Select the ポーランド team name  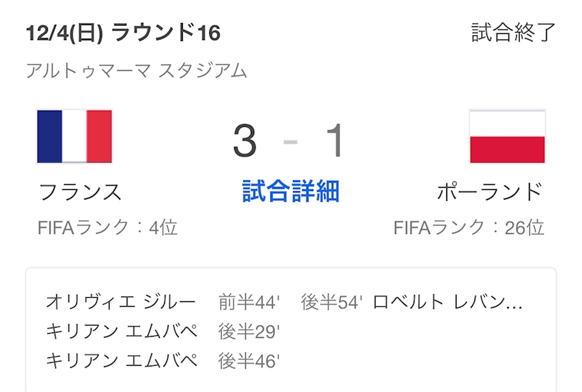click(x=490, y=192)
